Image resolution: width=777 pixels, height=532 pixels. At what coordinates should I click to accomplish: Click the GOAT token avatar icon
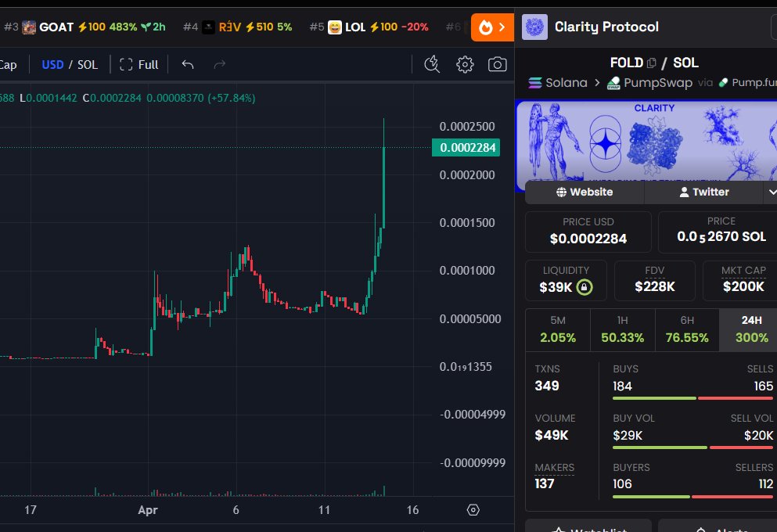pos(29,27)
